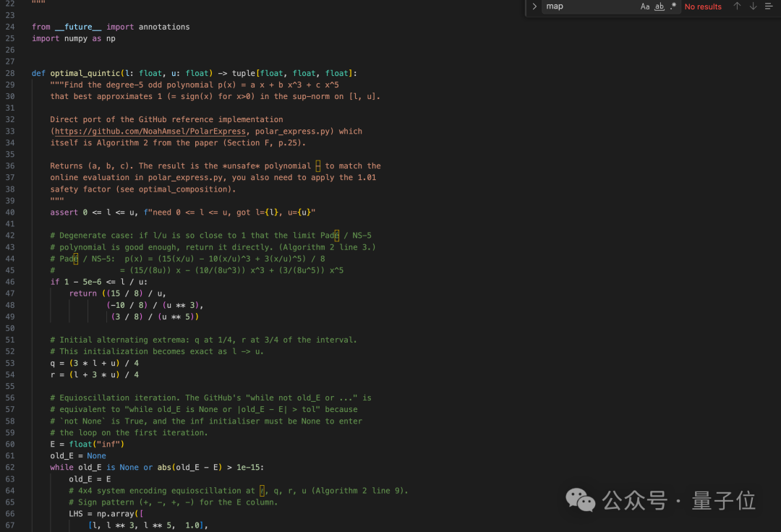Toggle Find in Selection icon

click(x=769, y=7)
